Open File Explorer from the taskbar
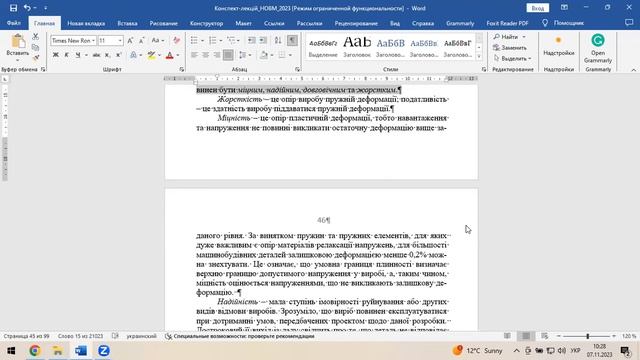640x360 pixels. (x=58, y=351)
